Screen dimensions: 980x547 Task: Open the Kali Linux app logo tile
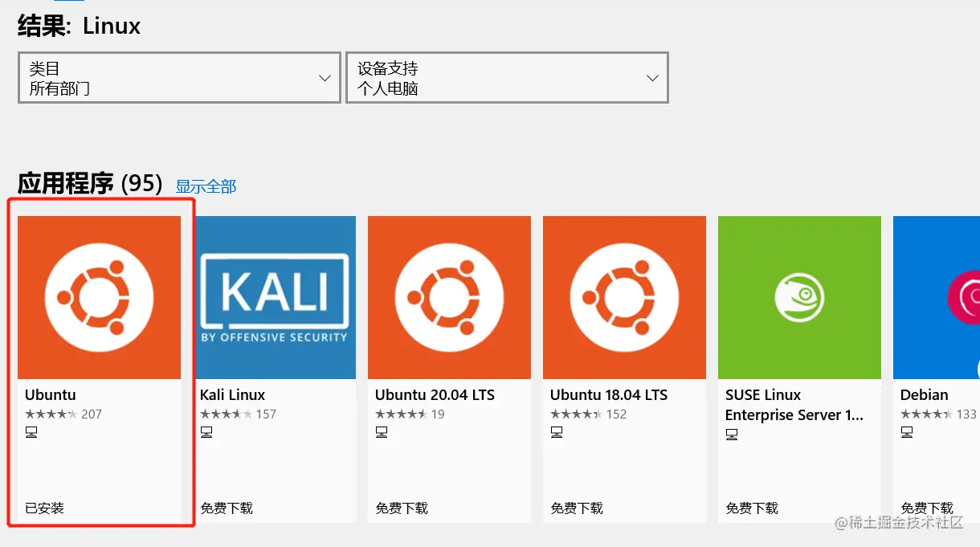pos(274,297)
